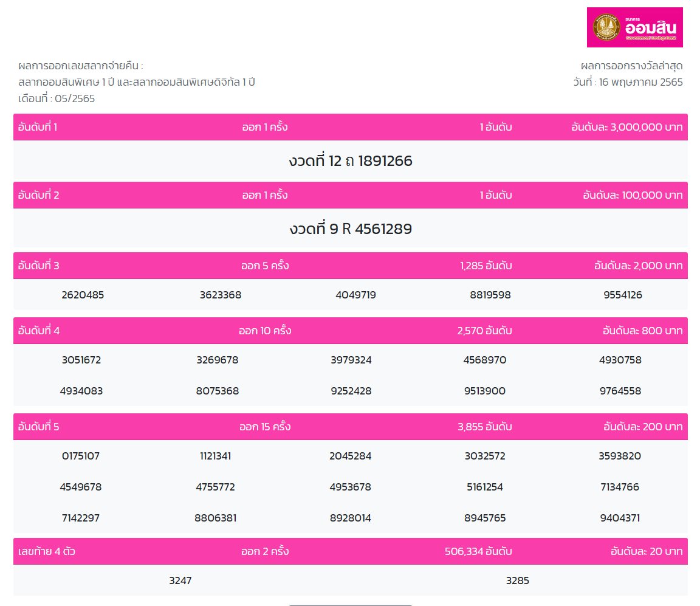Click the ผลการออกรางวัลล่าสุด heading
Screen dimensions: 700x606
[x=631, y=66]
